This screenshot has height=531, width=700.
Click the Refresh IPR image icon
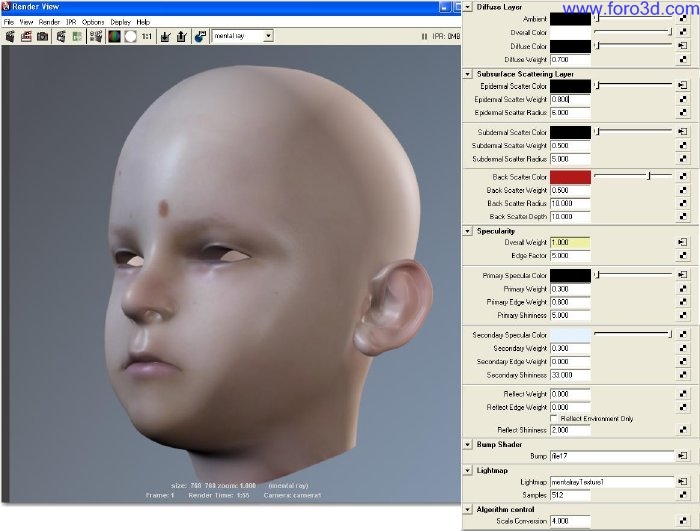click(x=77, y=36)
